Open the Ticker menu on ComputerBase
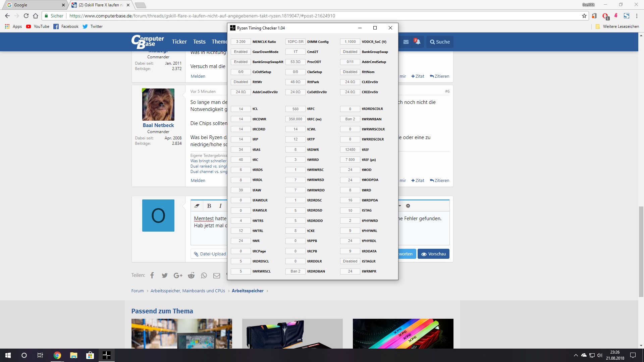 [179, 42]
